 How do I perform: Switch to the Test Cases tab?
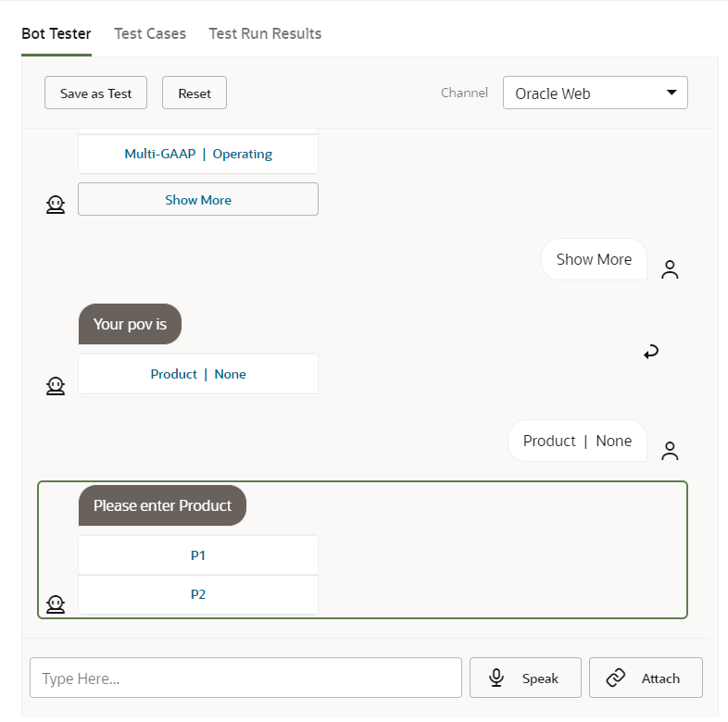(150, 33)
